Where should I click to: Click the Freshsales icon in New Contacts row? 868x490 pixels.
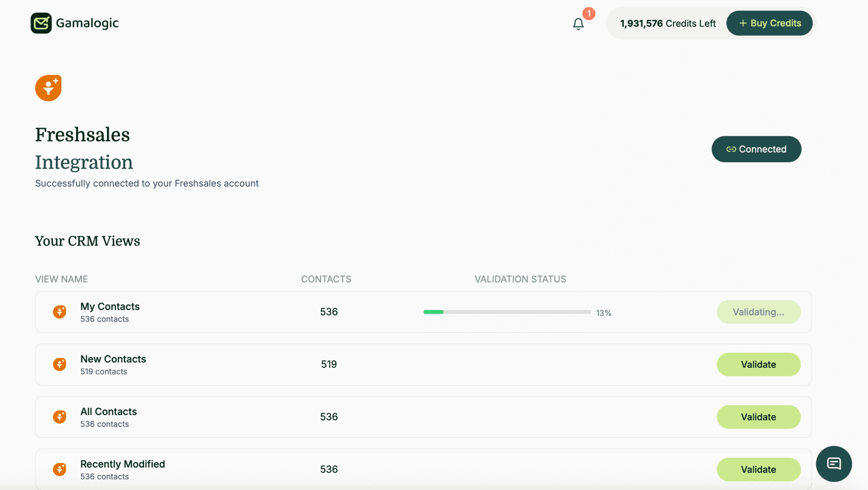[x=60, y=364]
